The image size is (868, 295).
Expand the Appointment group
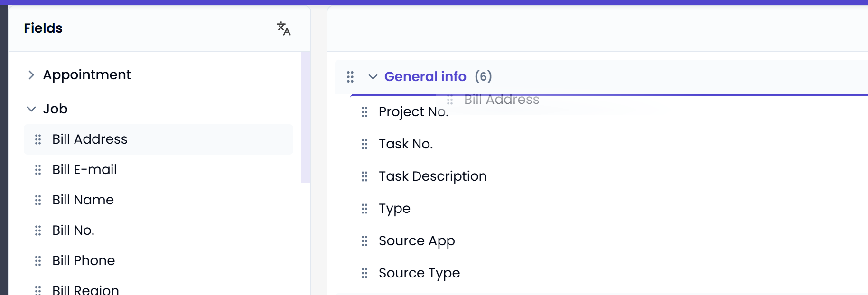click(x=31, y=75)
